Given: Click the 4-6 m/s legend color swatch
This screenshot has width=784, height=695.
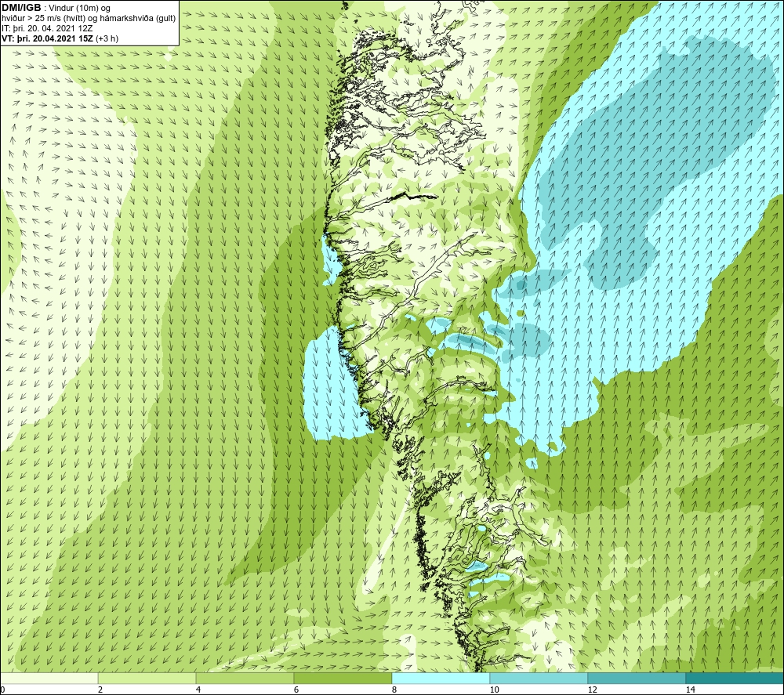Looking at the screenshot, I should [245, 679].
